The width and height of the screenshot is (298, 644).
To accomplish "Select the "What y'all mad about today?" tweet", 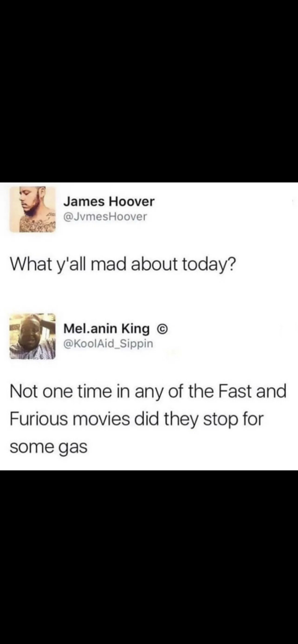I will point(123,265).
